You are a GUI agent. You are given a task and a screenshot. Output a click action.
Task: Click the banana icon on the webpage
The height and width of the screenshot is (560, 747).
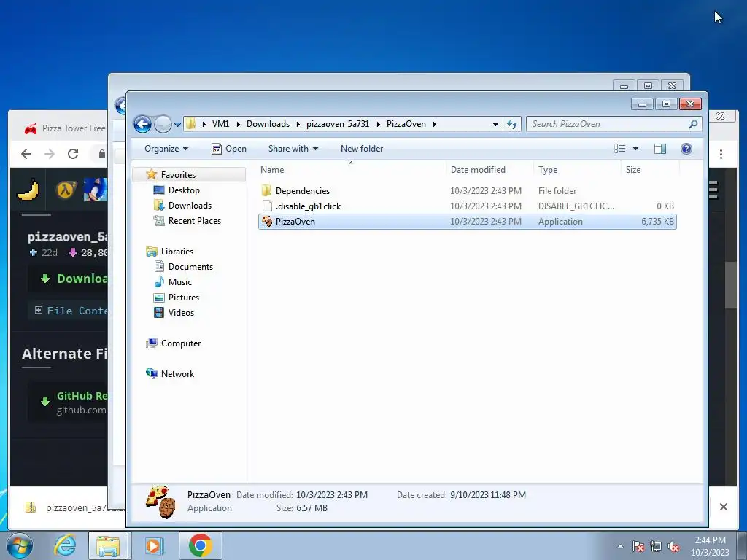click(28, 190)
